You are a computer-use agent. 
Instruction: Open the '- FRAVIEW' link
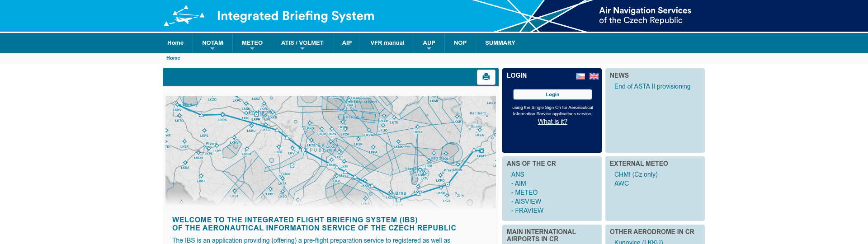pos(528,211)
